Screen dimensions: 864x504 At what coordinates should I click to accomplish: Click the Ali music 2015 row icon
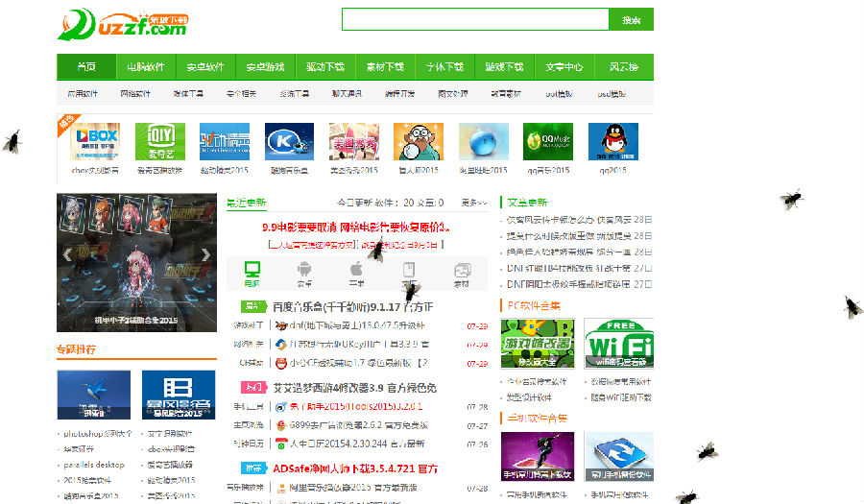pyautogui.click(x=281, y=488)
